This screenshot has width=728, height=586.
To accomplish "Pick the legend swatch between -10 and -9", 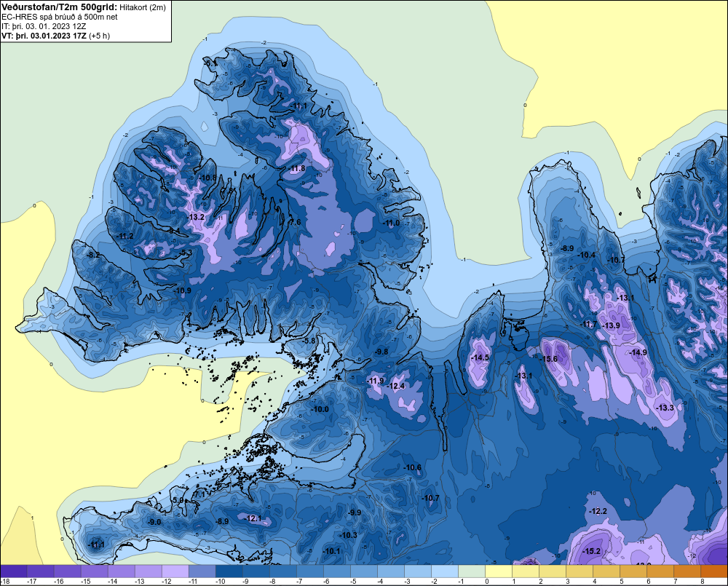I will click(x=229, y=571).
